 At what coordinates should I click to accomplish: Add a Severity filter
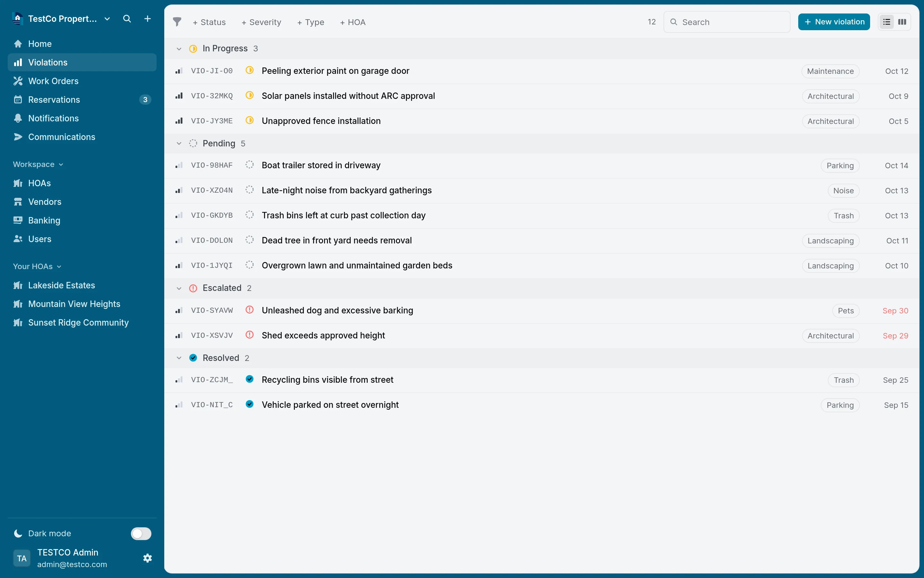coord(261,22)
